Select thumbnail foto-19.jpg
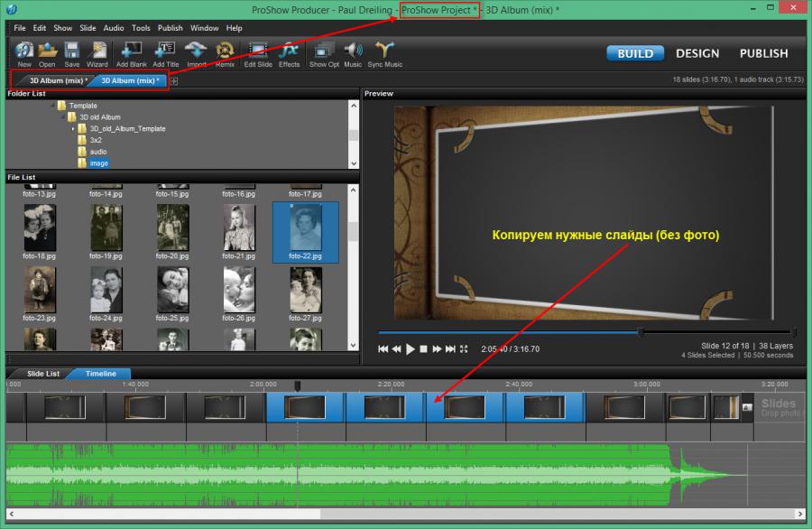 [106, 232]
